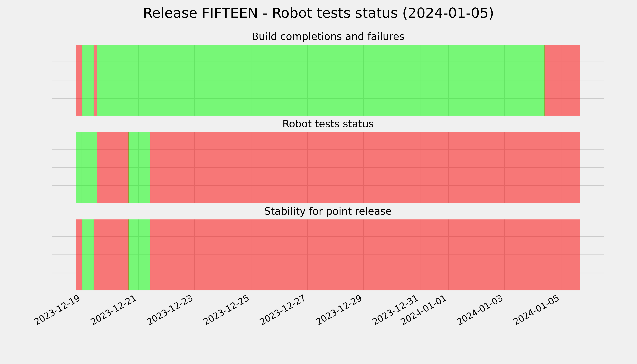
Task: Click the final red build failure region
Action: [562, 80]
